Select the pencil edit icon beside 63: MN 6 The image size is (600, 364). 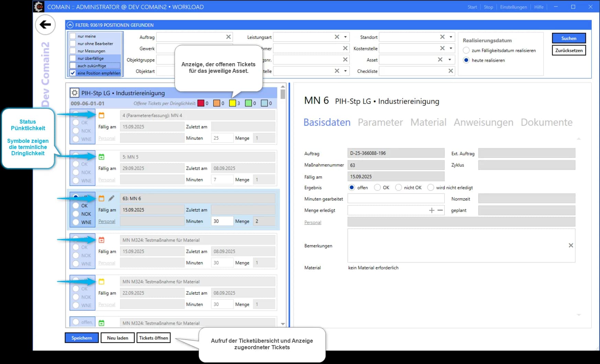[111, 198]
